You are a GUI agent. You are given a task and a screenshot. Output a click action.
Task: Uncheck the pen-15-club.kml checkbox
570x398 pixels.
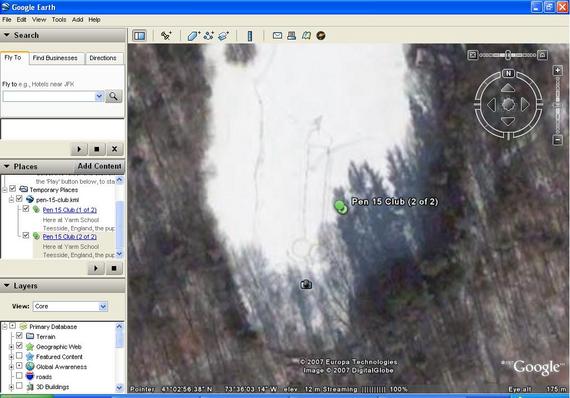19,199
